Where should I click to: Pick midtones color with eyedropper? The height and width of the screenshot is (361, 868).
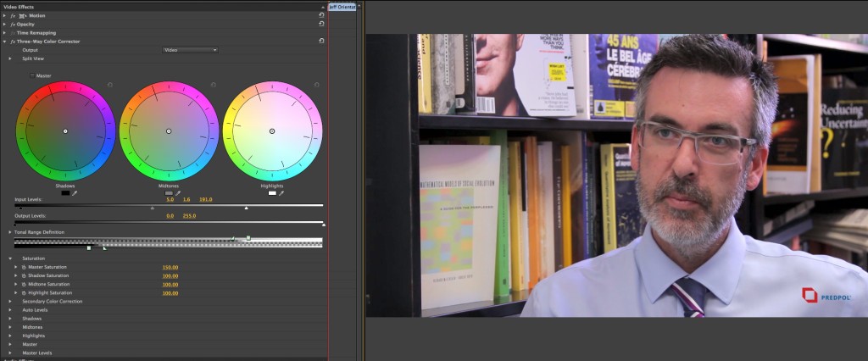tap(178, 193)
